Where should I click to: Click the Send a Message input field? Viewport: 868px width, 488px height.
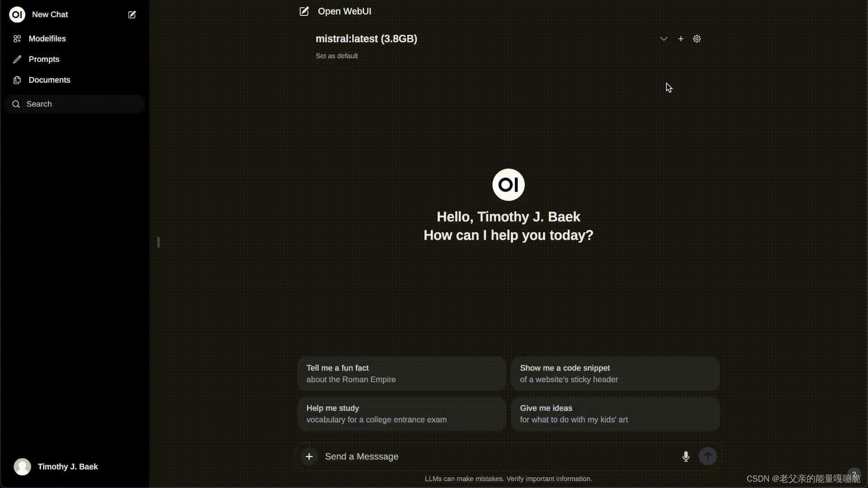tap(497, 456)
